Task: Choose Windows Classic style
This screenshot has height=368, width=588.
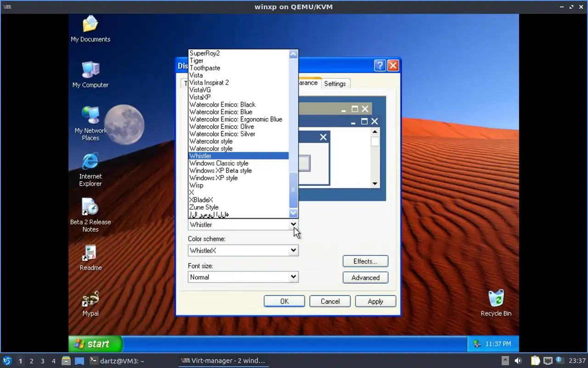Action: click(x=239, y=163)
